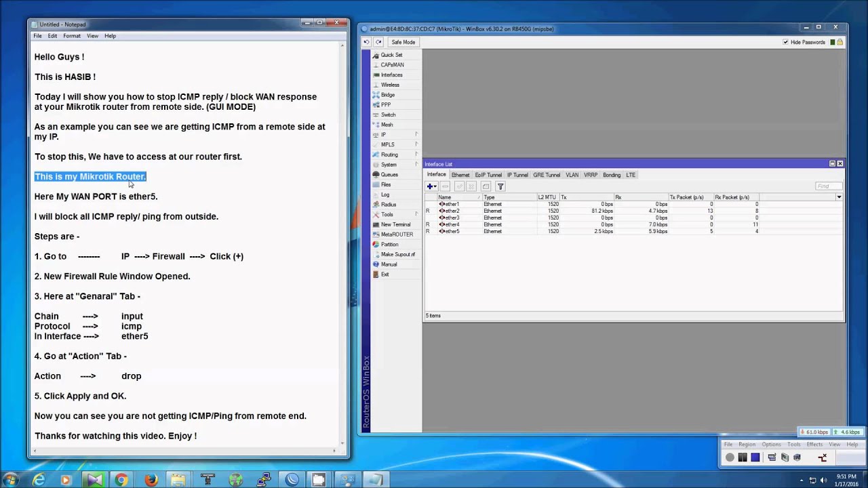Select the ether5 interface row
The width and height of the screenshot is (868, 488).
633,231
